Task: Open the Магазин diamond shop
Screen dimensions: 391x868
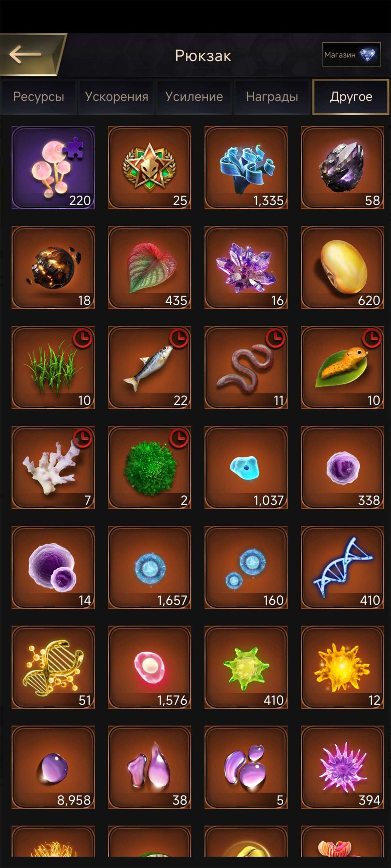Action: pyautogui.click(x=351, y=55)
